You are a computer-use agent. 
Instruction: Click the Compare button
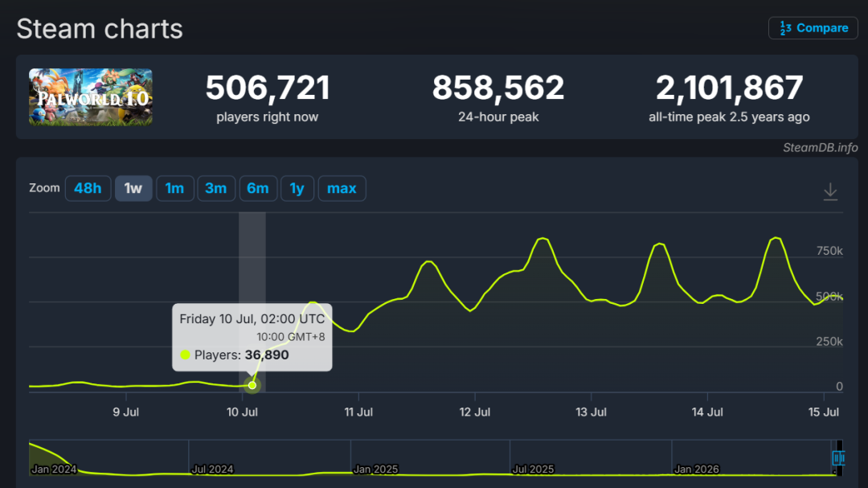click(x=813, y=27)
